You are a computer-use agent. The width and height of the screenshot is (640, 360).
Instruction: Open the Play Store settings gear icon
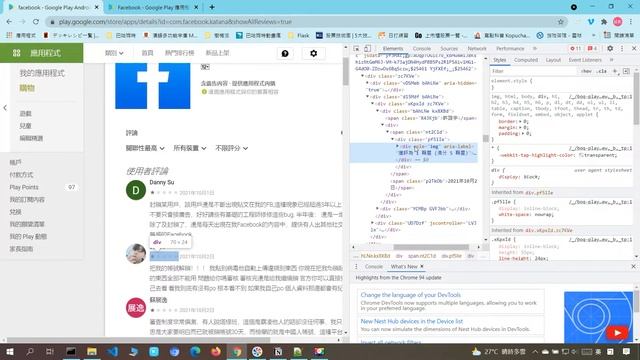click(x=313, y=53)
